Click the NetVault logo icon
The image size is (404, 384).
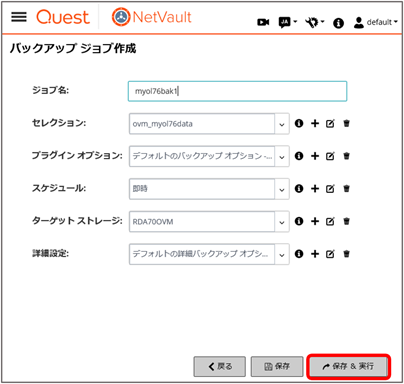121,17
